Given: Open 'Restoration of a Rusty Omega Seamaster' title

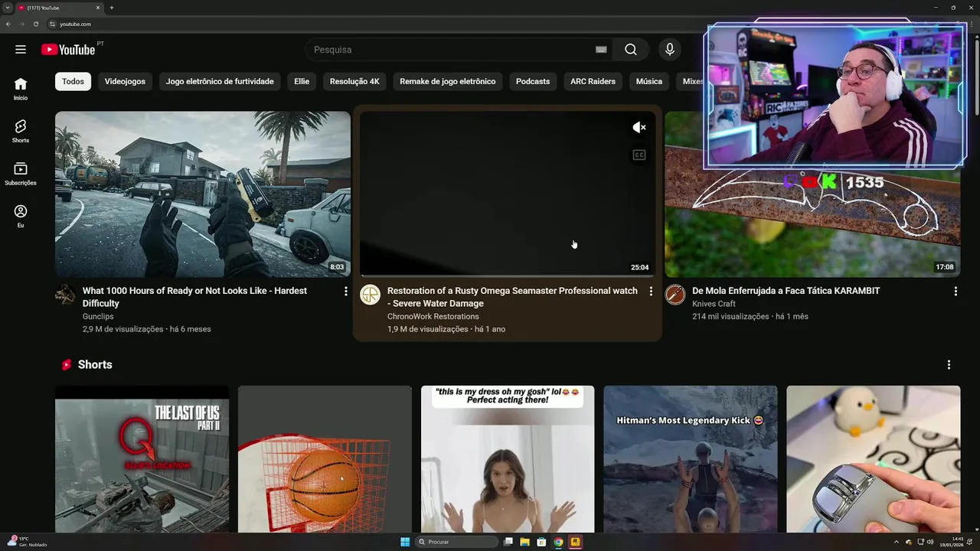Looking at the screenshot, I should coord(512,297).
